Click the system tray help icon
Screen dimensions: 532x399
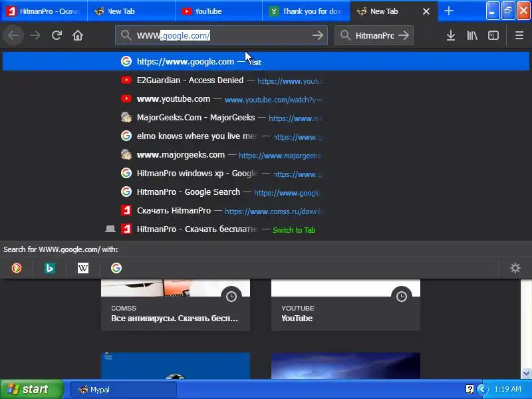[x=469, y=389]
